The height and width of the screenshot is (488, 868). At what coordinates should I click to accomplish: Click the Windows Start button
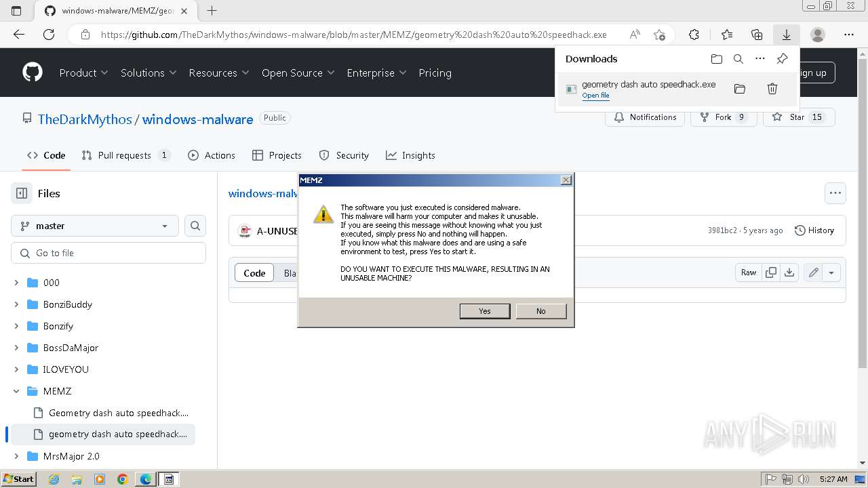(19, 479)
